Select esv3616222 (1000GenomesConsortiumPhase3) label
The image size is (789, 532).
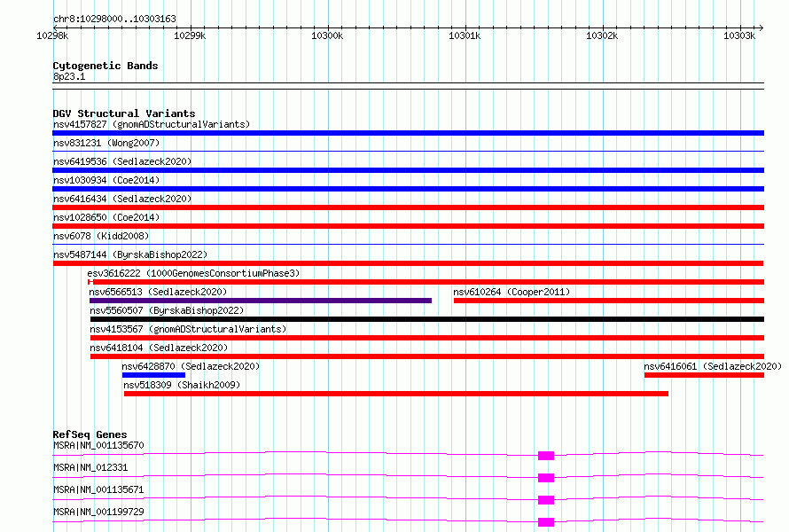tap(193, 273)
